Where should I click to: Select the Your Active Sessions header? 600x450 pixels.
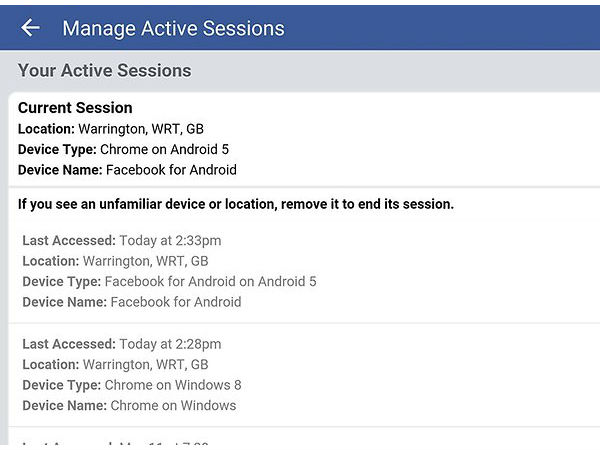tap(104, 71)
